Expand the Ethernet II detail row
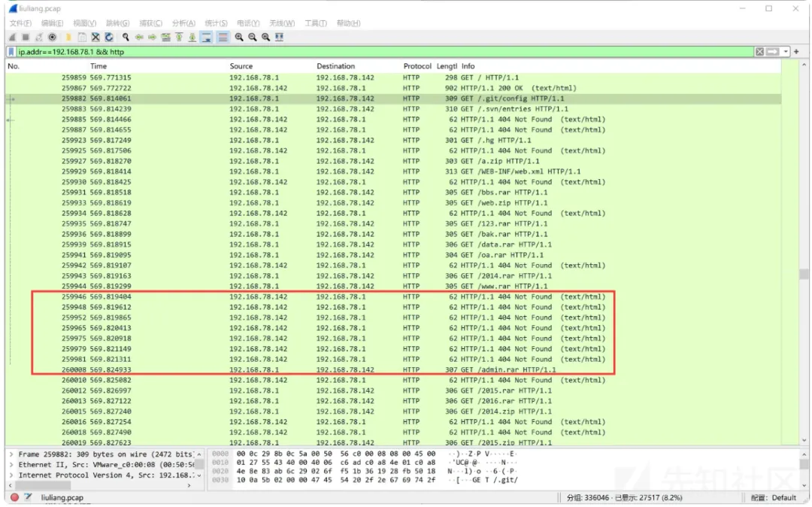The width and height of the screenshot is (812, 507). [11, 465]
